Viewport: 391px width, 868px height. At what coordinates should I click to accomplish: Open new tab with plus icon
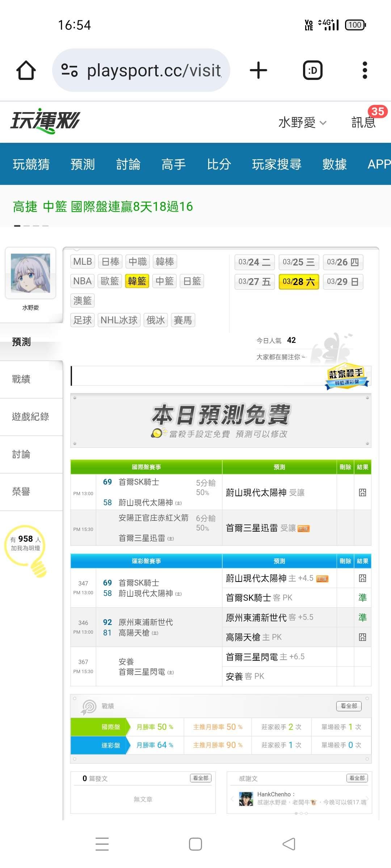point(258,70)
